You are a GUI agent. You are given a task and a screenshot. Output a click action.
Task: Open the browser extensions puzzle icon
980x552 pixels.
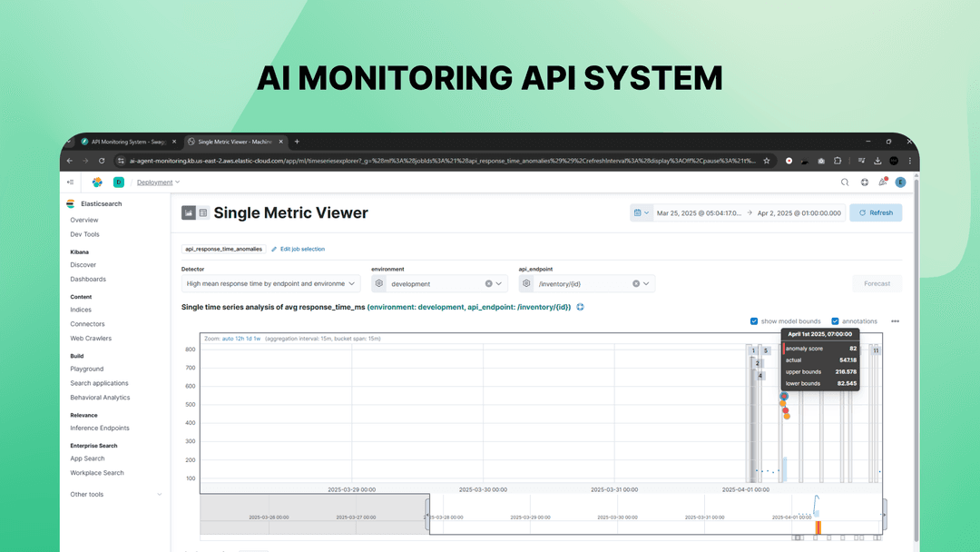click(x=838, y=161)
